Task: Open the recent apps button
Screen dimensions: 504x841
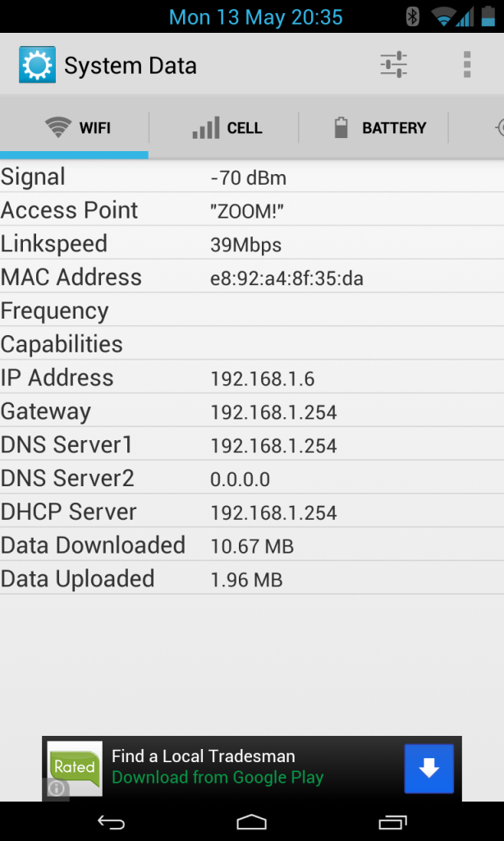Action: pos(392,822)
